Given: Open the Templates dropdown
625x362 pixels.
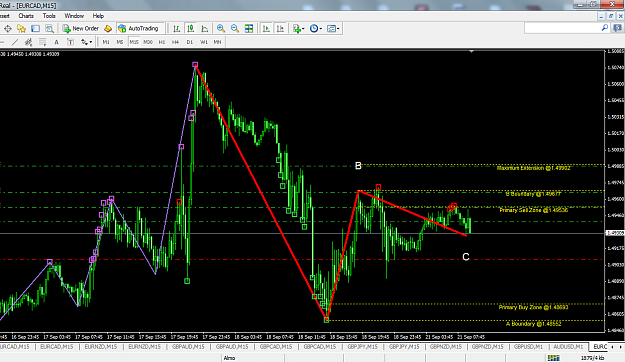Looking at the screenshot, I should tap(333, 29).
